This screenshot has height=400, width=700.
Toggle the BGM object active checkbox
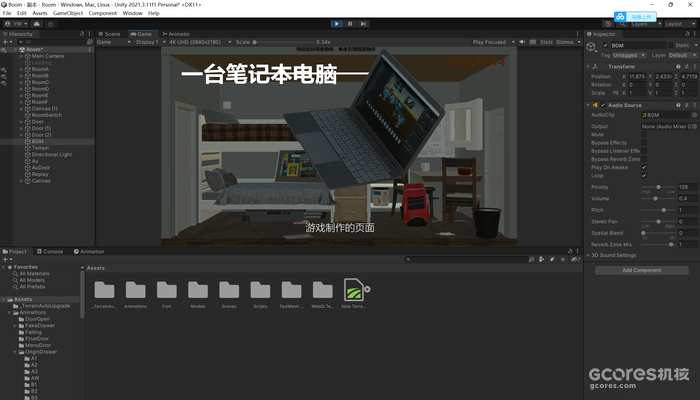(605, 45)
